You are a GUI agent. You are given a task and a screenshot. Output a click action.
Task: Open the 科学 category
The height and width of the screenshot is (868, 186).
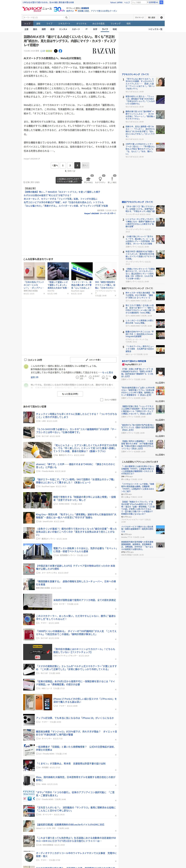tap(95, 29)
